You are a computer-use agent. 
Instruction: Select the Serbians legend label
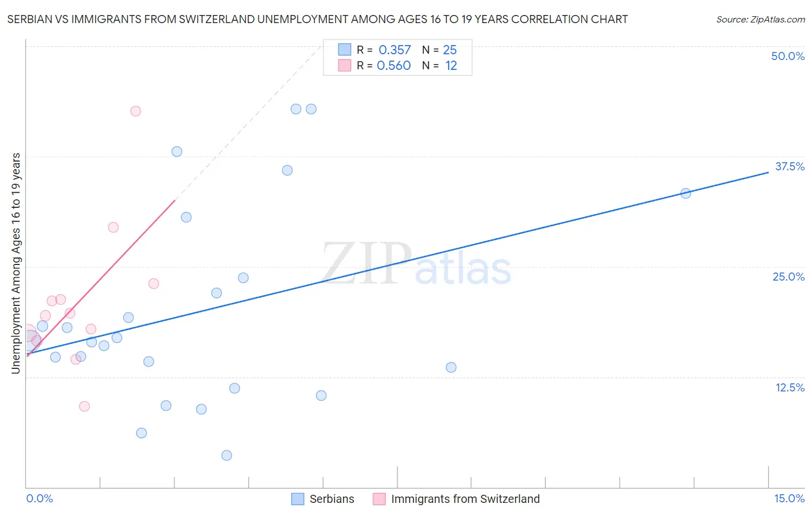pyautogui.click(x=332, y=499)
